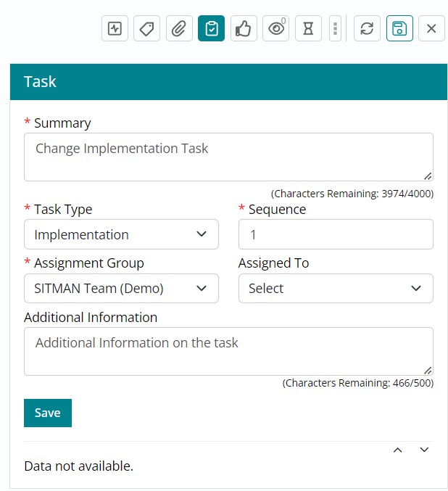Image resolution: width=448 pixels, height=491 pixels.
Task: Click the teal Save button
Action: [x=47, y=413]
